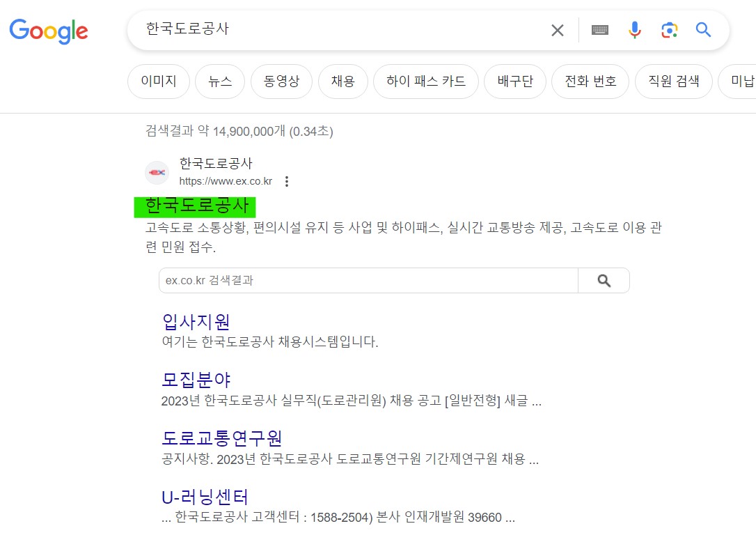Open the 모집분야 sitelink
756x549 pixels.
coord(196,380)
